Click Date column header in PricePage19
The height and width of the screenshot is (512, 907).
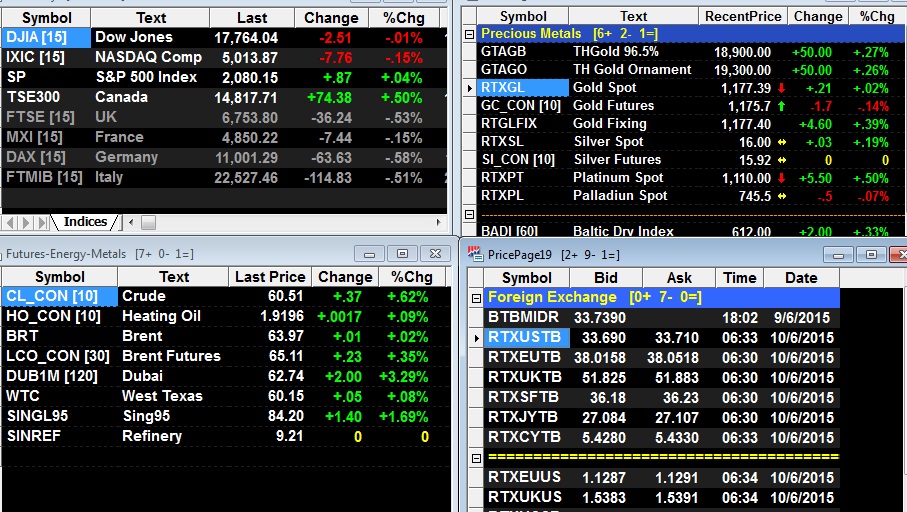801,278
